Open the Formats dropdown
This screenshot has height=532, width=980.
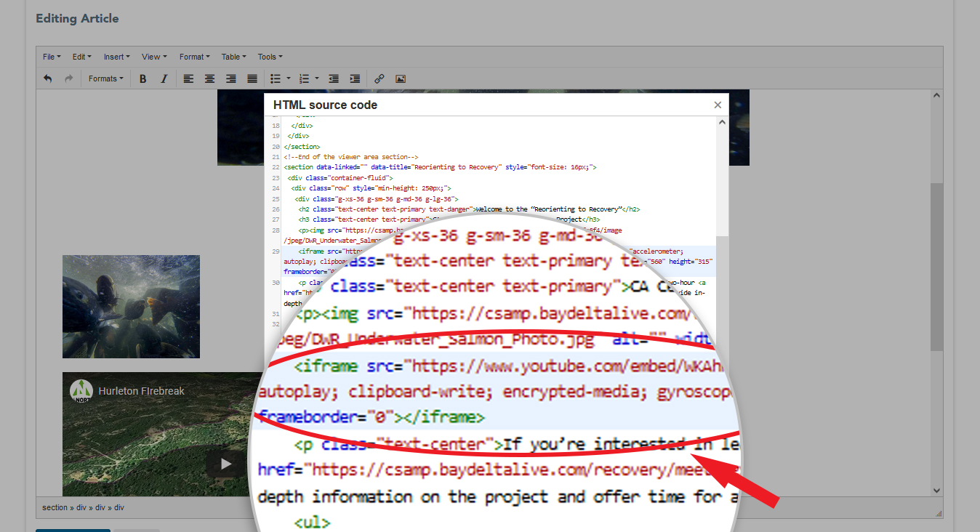coord(106,78)
